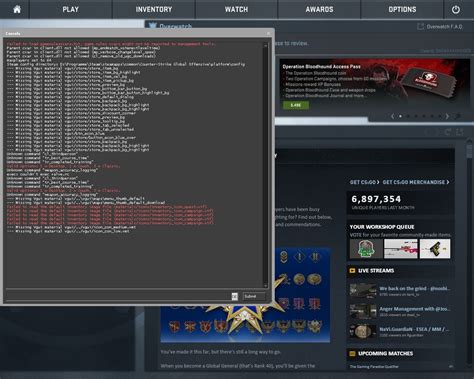Viewport: 474px width, 379px height.
Task: Click the console scrollbar up arrow
Action: 266,45
